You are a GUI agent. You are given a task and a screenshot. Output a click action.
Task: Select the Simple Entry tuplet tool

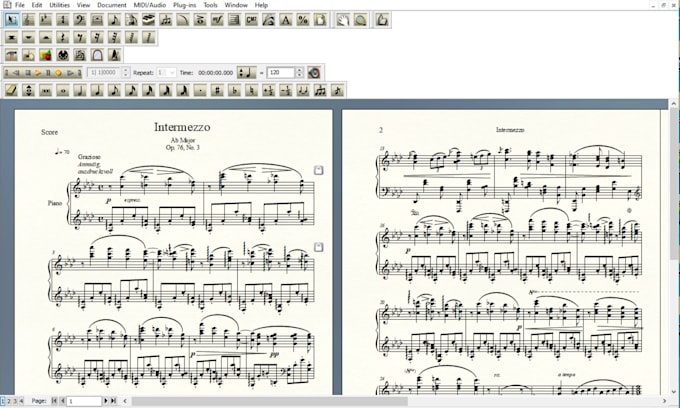point(320,90)
